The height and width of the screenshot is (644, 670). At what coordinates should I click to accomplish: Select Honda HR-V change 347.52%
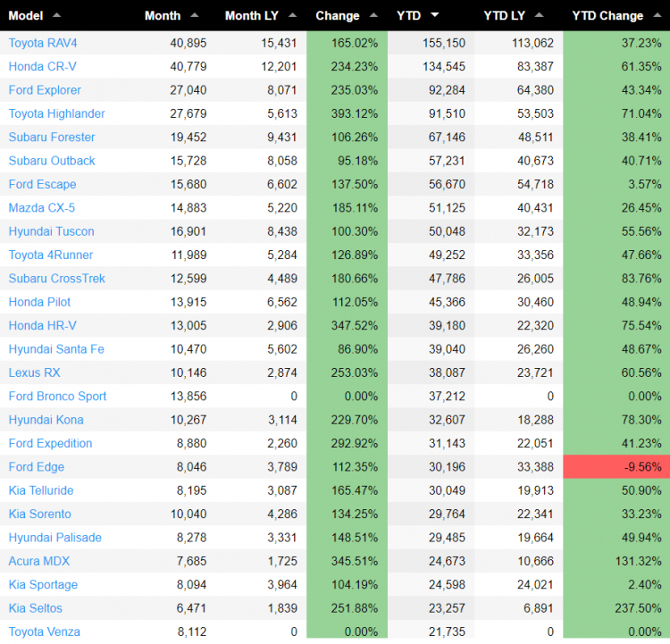point(355,326)
